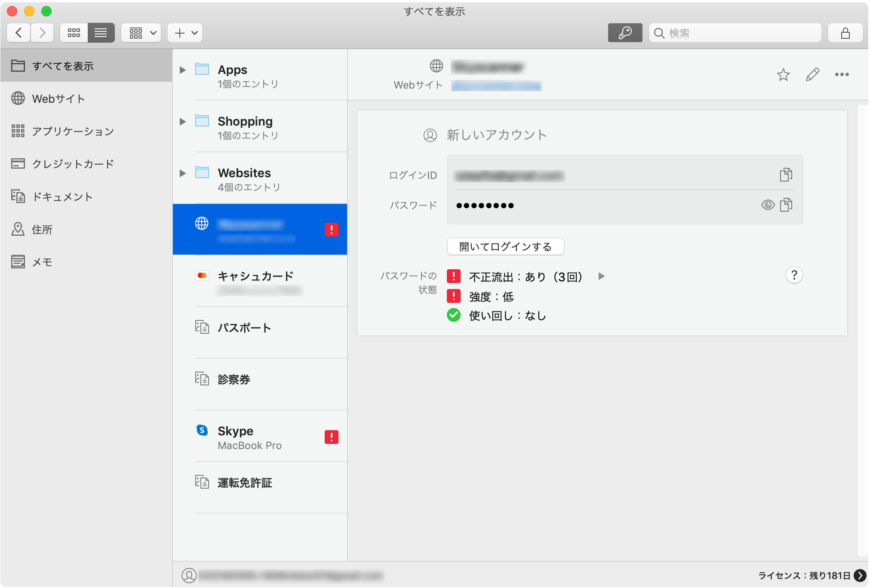The width and height of the screenshot is (870, 588).
Task: Expand the Shopping folder triangle
Action: pyautogui.click(x=183, y=122)
